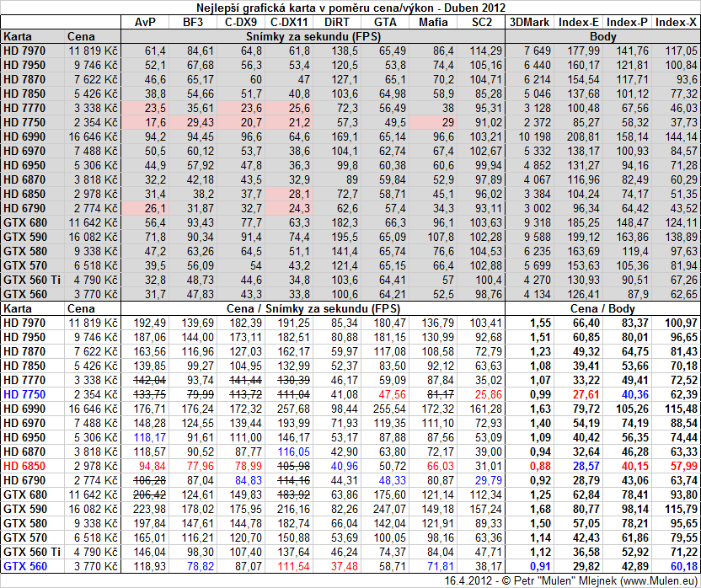
Task: Select the red value 37,48
Action: [345, 566]
